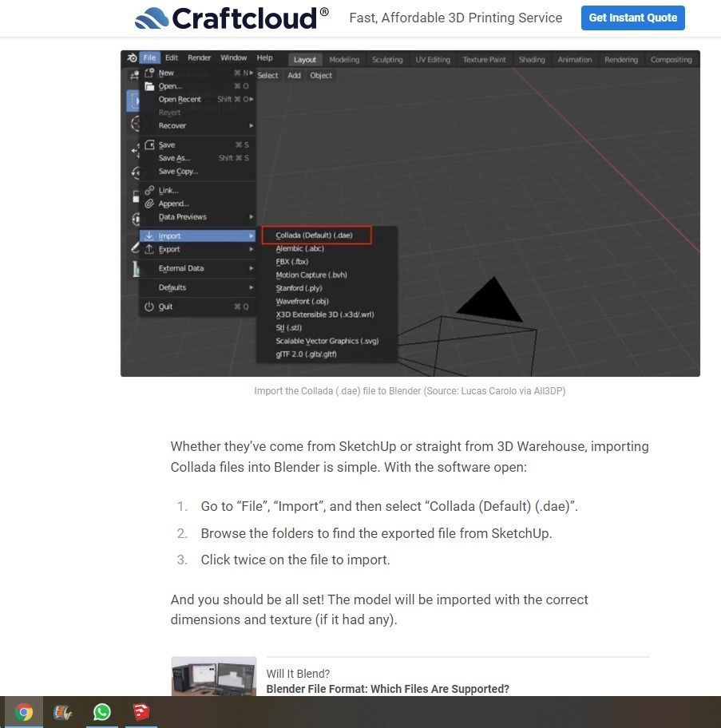Switch to the Shading workspace tab
The image size is (721, 728).
coord(532,59)
